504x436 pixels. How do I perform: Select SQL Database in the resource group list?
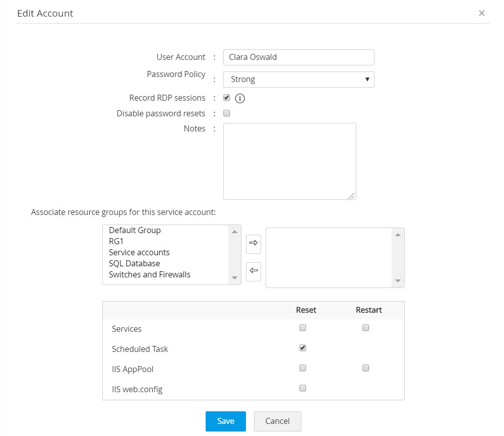pos(134,263)
